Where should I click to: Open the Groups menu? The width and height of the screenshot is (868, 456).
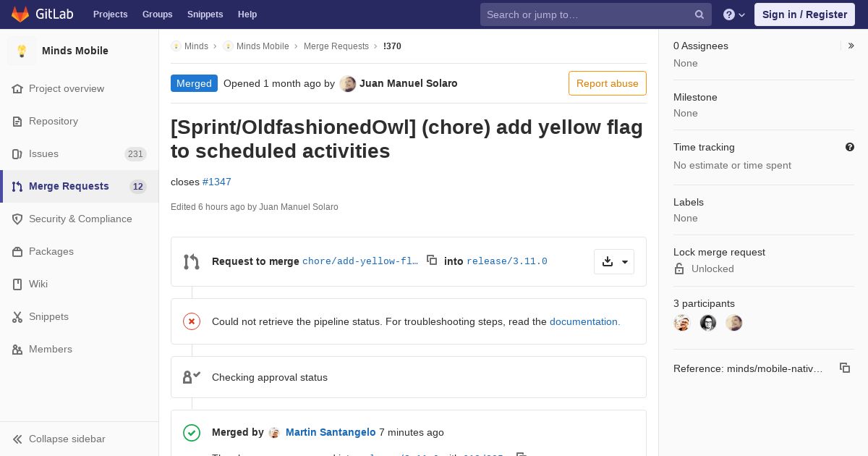pos(157,14)
